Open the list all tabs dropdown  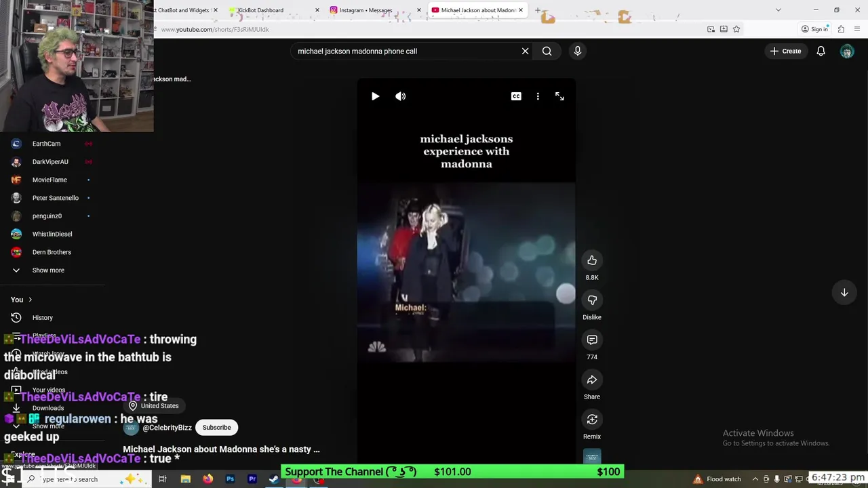[778, 10]
